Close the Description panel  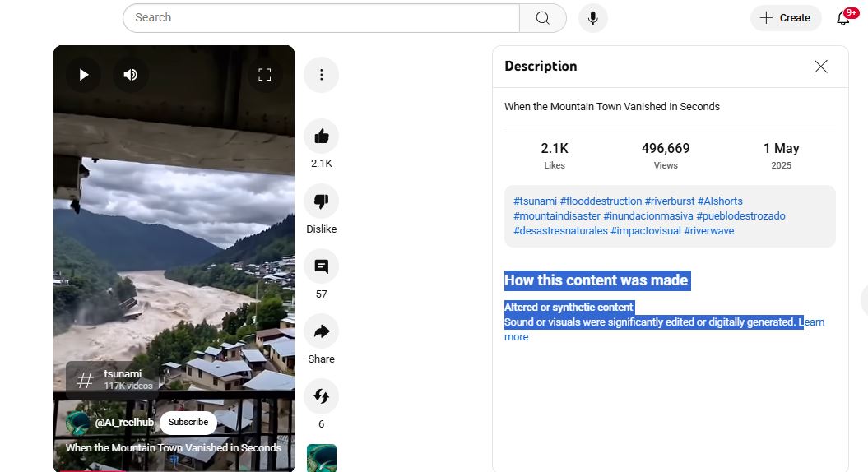(820, 67)
